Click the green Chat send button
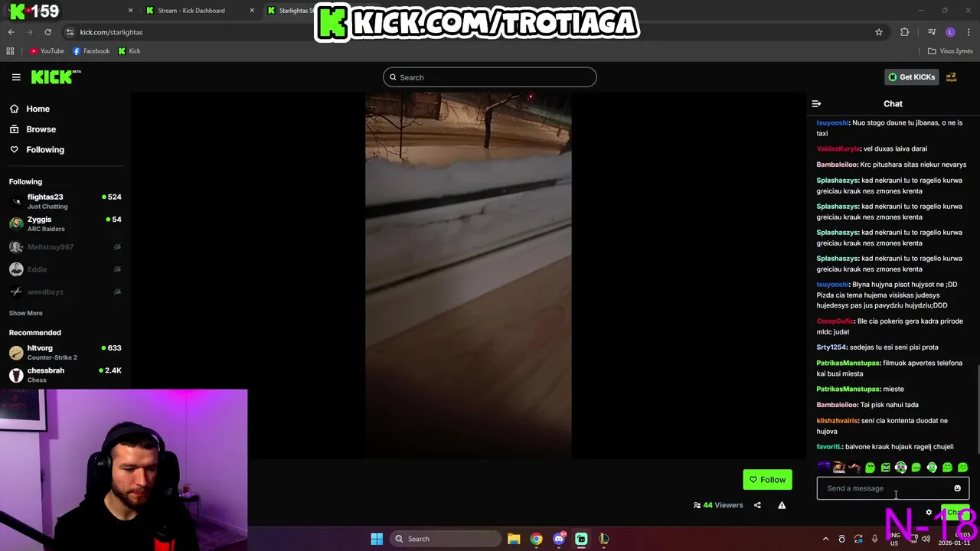Image resolution: width=980 pixels, height=551 pixels. pos(955,513)
